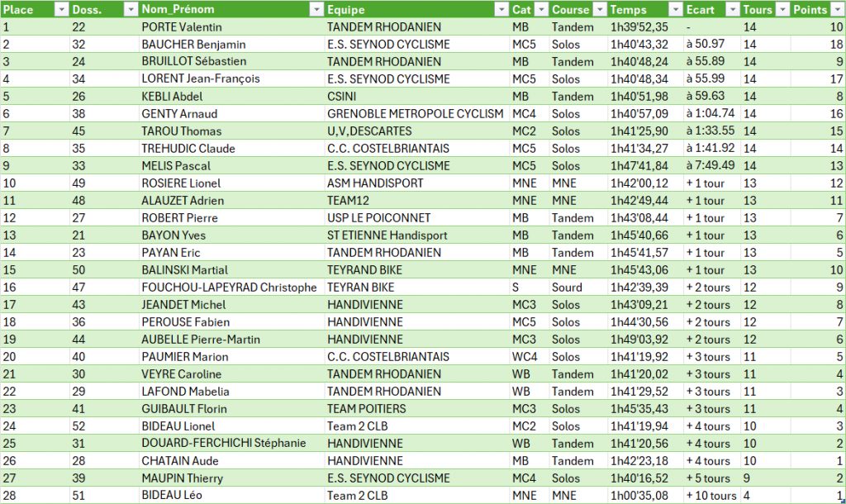Select cell DOUARD-FERCHICHI Stéphanie
The width and height of the screenshot is (846, 504).
point(232,444)
